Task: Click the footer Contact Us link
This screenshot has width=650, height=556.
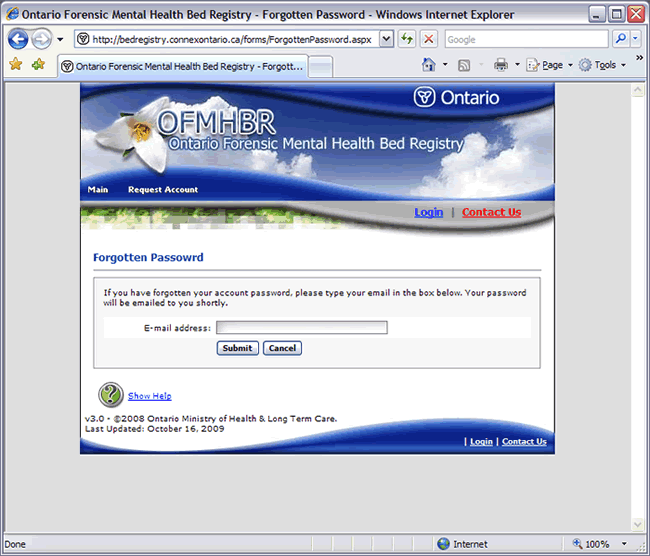Action: pyautogui.click(x=524, y=442)
